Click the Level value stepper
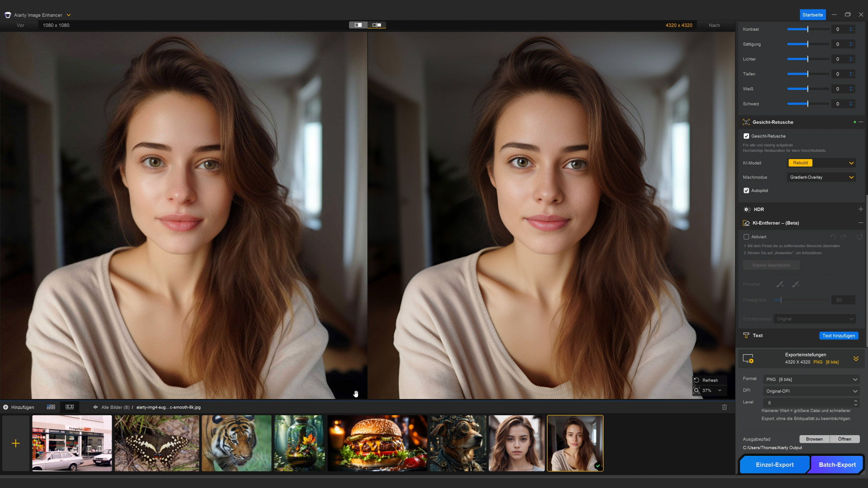Screen dimensions: 868x488 click(855, 403)
